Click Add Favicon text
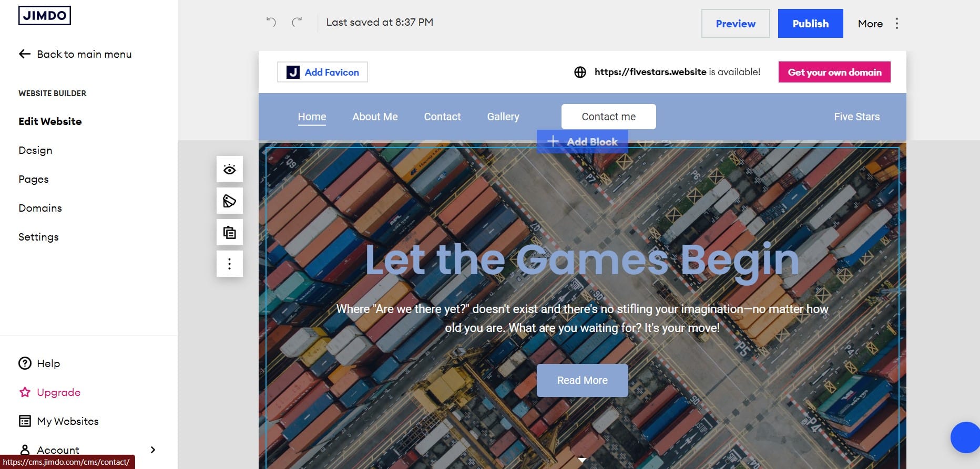Image resolution: width=980 pixels, height=469 pixels. pyautogui.click(x=332, y=72)
